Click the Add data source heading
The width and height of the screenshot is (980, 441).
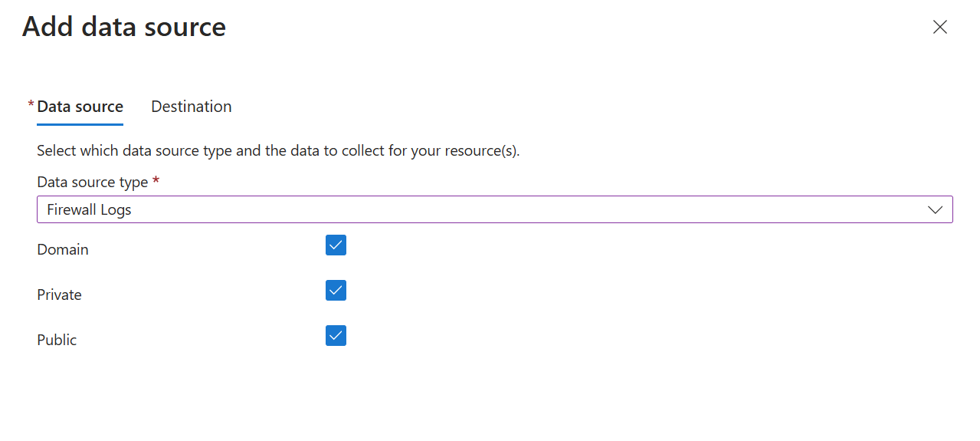tap(124, 27)
